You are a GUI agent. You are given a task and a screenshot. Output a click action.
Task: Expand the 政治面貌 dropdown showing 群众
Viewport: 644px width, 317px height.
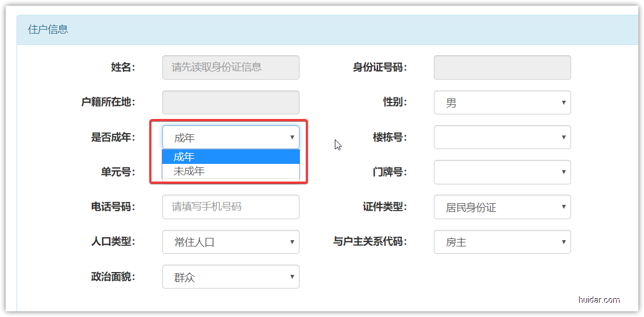(x=231, y=277)
